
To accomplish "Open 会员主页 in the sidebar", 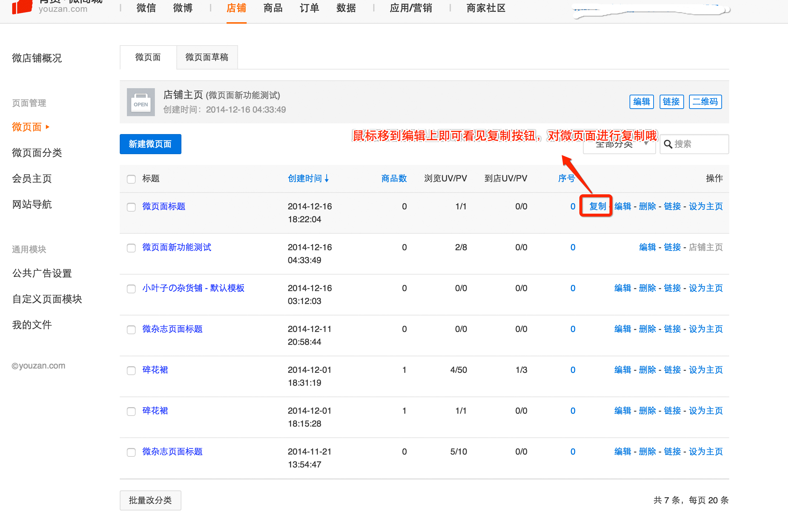I will pyautogui.click(x=32, y=179).
